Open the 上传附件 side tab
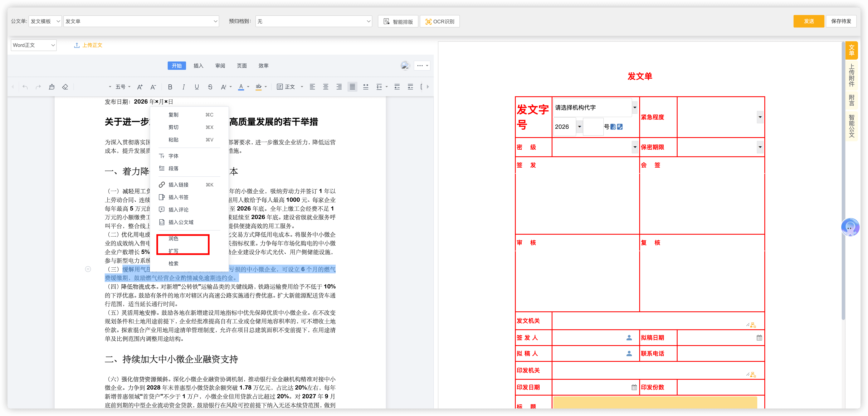The image size is (868, 416). (x=852, y=75)
